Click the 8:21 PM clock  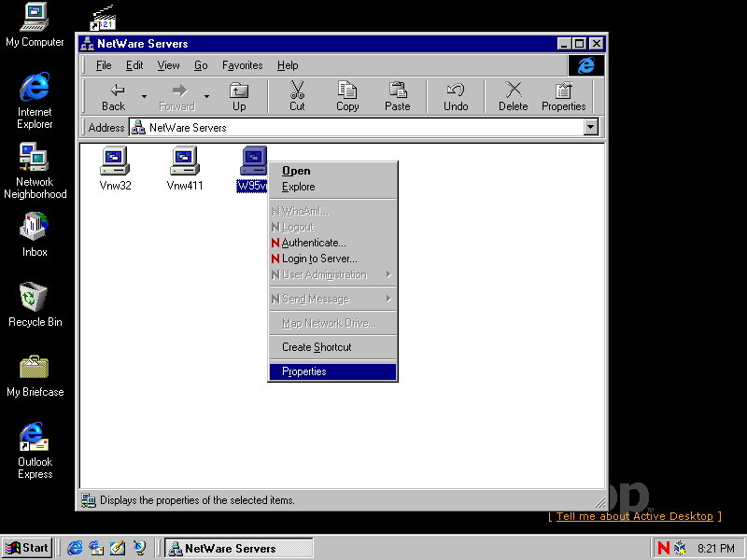coord(716,549)
